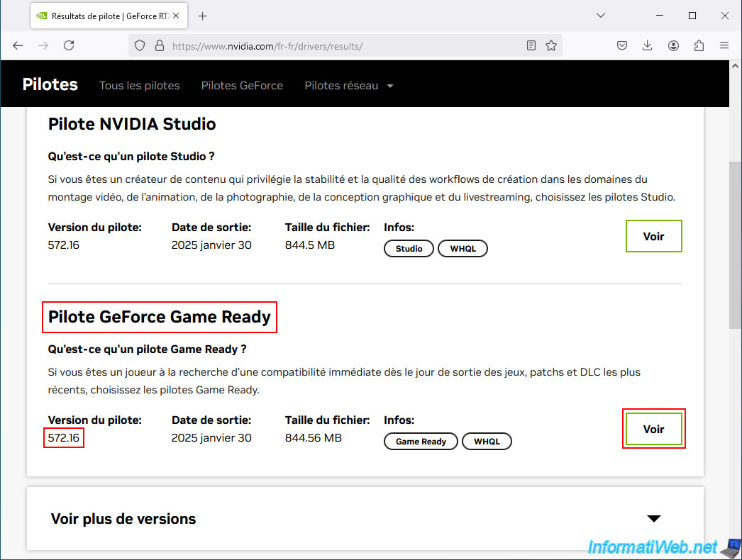Maximize the Firefox window
Viewport: 742px width, 560px height.
click(692, 16)
